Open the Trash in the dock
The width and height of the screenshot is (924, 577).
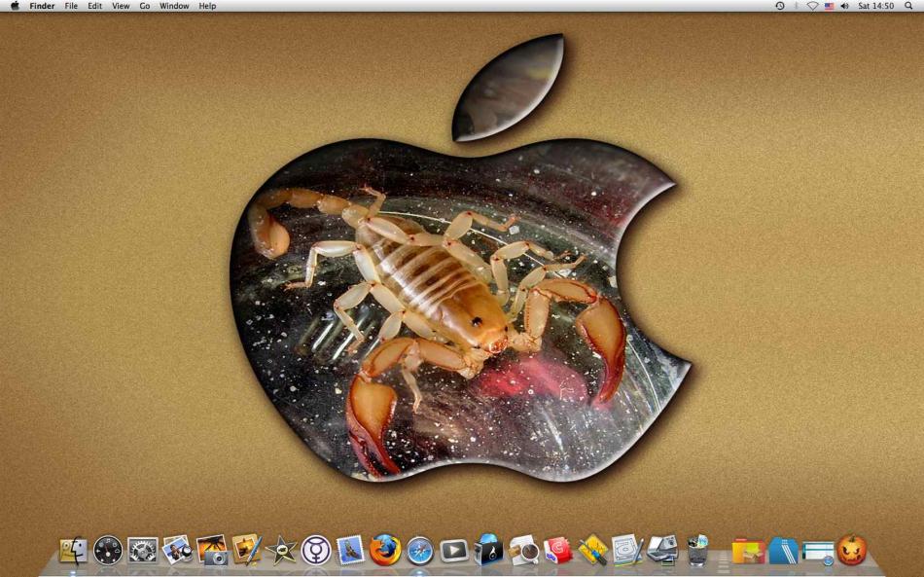tap(697, 551)
